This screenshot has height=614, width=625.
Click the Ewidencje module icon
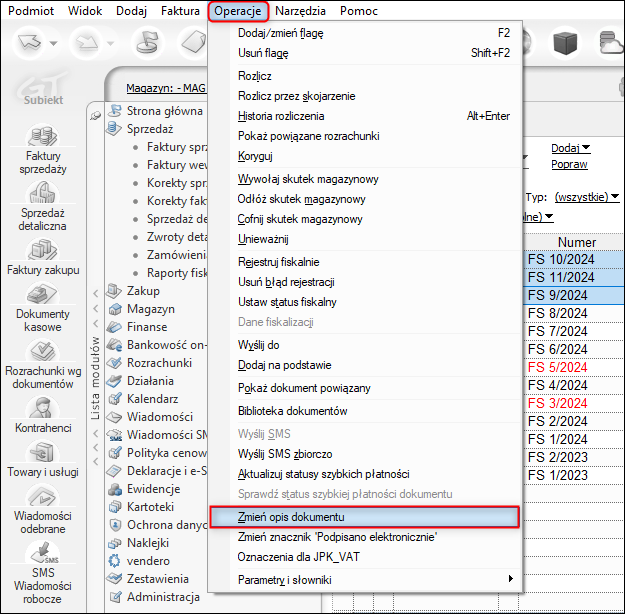pos(115,489)
